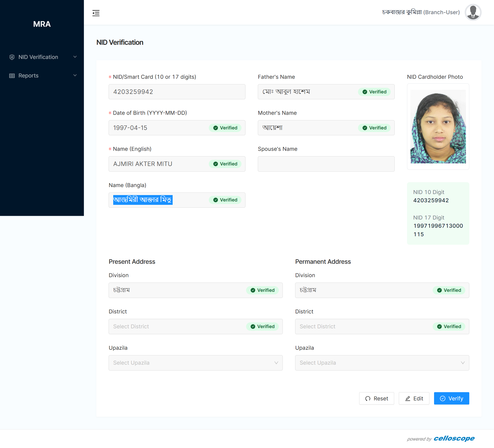Click the empty Spouse's Name field

click(x=326, y=164)
